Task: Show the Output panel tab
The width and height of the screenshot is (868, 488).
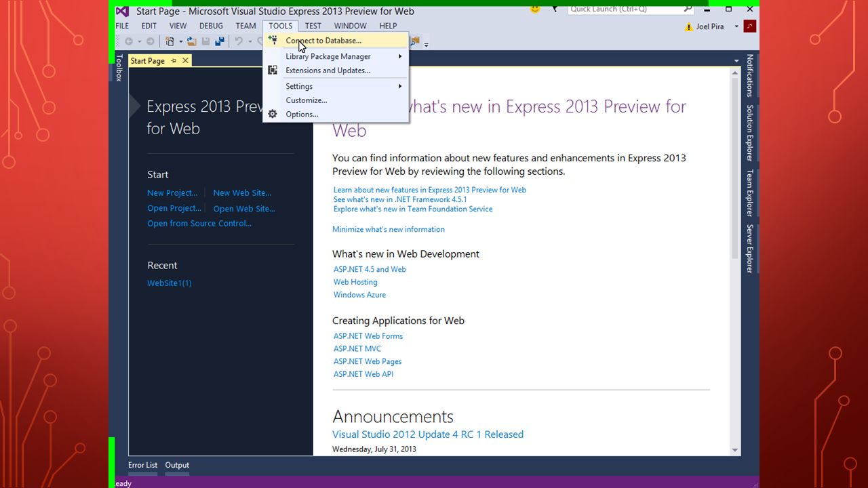Action: (177, 465)
